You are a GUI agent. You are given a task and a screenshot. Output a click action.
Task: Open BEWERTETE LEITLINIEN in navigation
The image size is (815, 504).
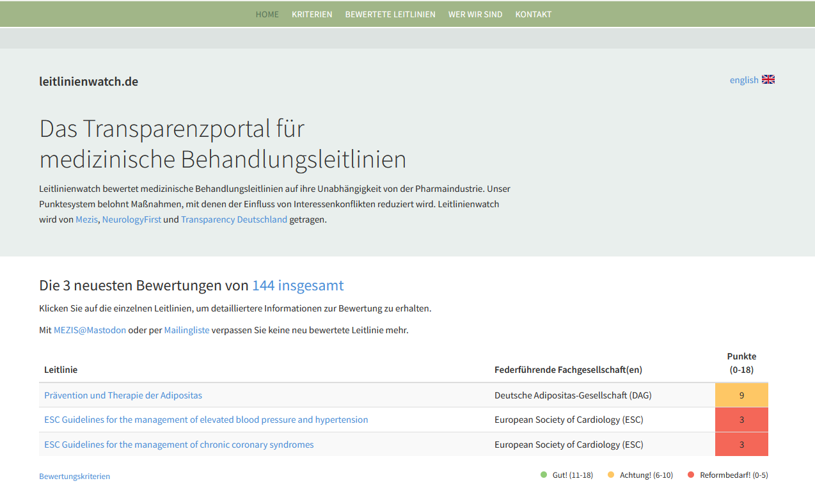coord(390,14)
